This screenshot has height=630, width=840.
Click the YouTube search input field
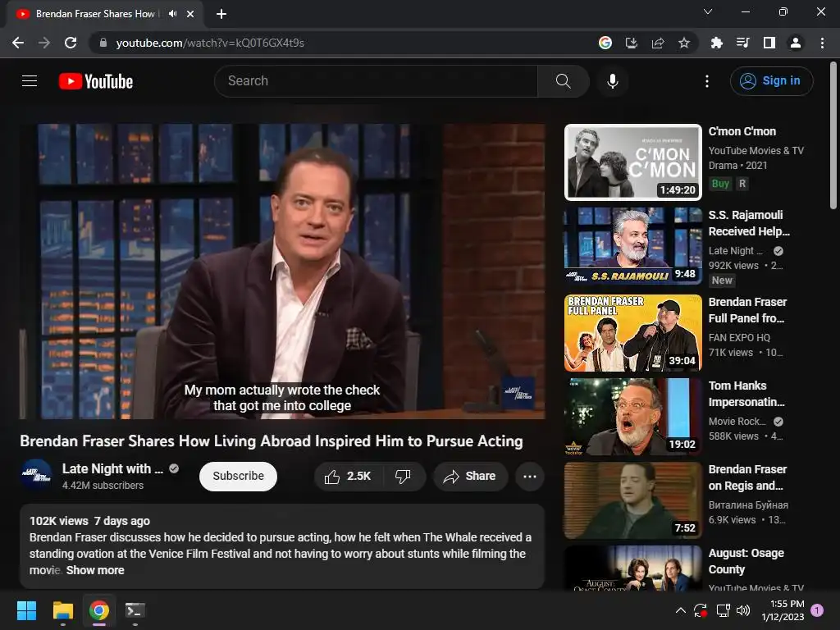tap(376, 81)
